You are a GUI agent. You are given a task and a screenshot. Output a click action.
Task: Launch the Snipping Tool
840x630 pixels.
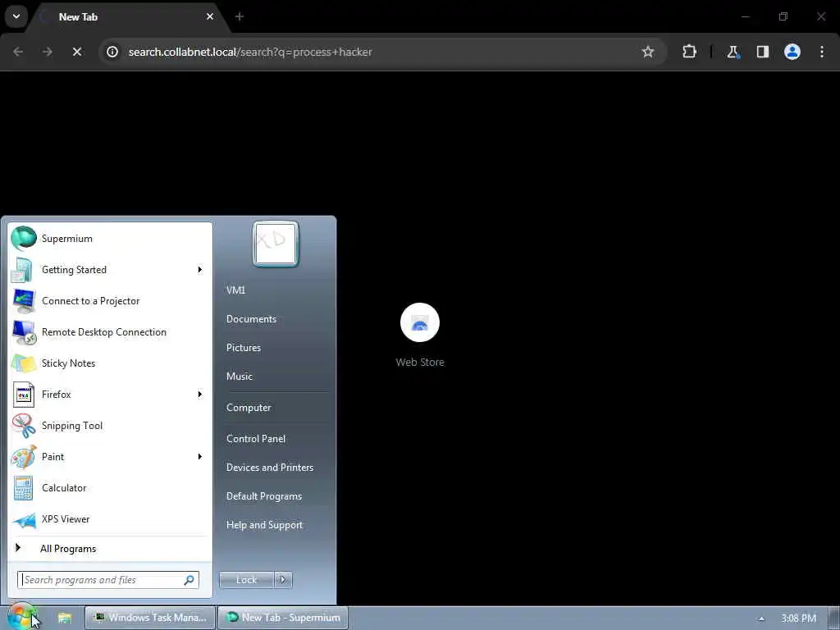pos(110,426)
